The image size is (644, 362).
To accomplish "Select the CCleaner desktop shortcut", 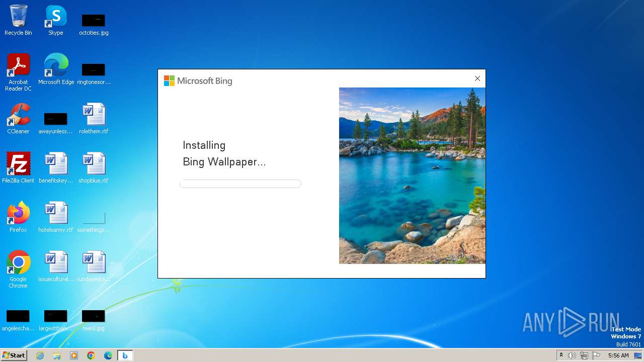I will (x=18, y=119).
